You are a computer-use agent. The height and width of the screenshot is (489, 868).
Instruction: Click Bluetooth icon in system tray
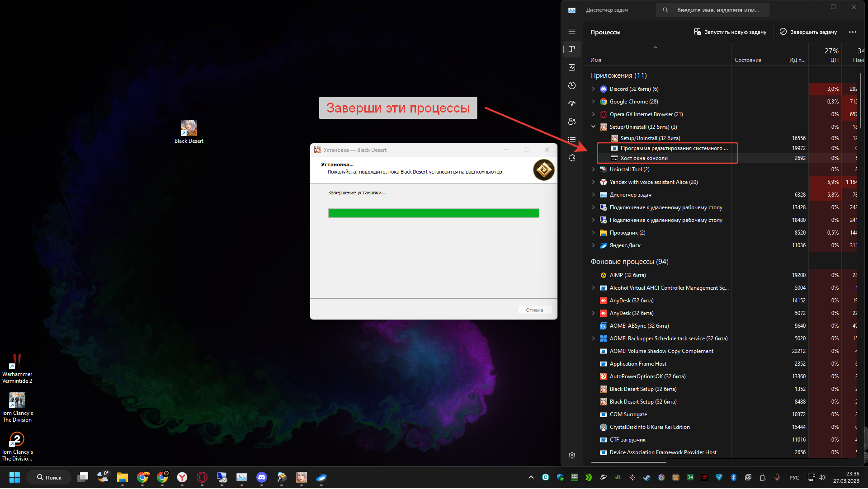pos(734,477)
